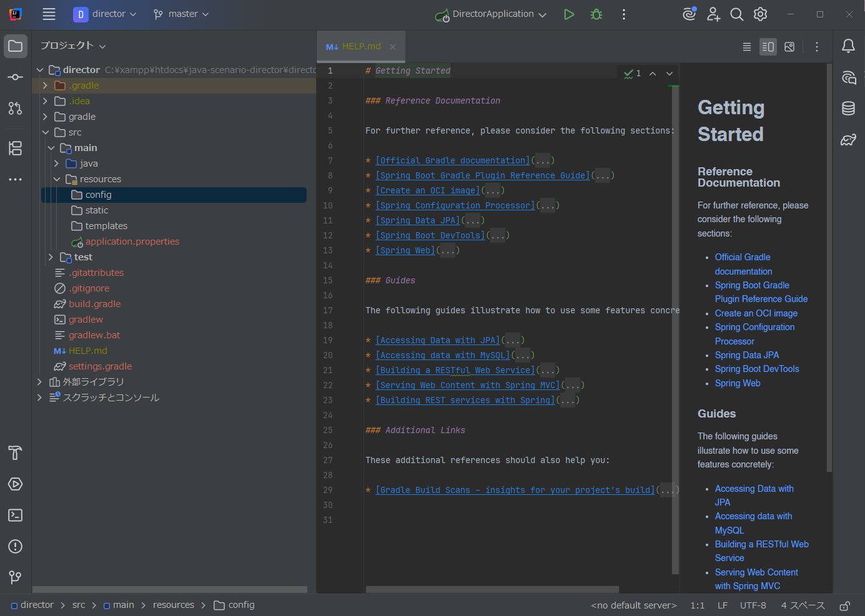The width and height of the screenshot is (865, 616).
Task: Open the Structure tool window
Action: 15,149
